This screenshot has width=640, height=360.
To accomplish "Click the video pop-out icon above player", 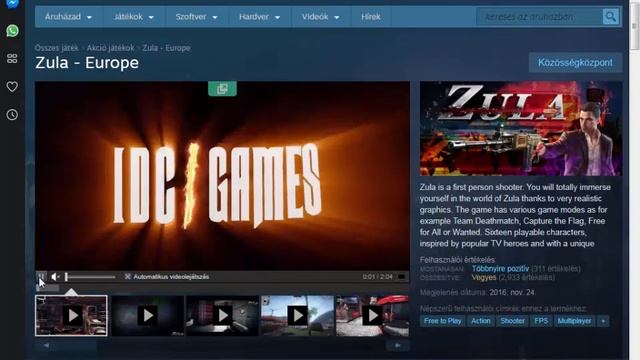I will pos(222,89).
